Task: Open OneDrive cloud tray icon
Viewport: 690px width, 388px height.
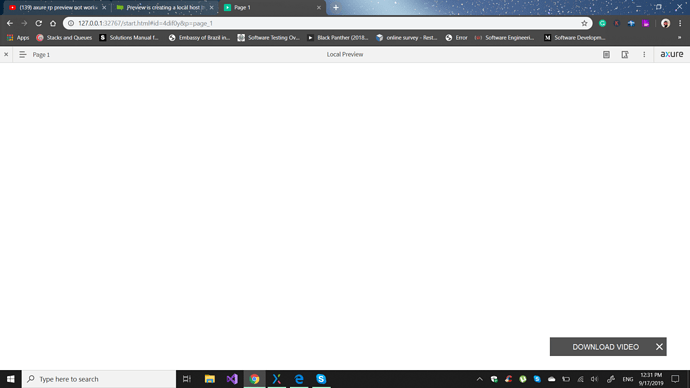Action: [551, 379]
